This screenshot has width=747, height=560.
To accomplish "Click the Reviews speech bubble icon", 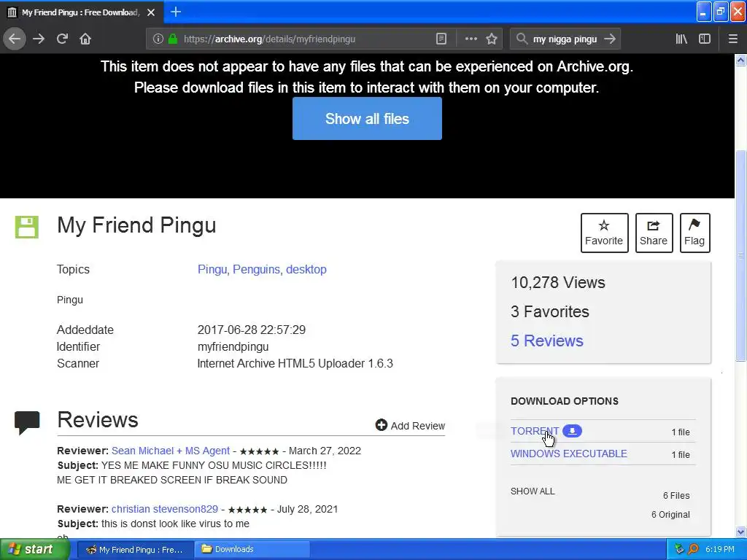I will pyautogui.click(x=27, y=423).
